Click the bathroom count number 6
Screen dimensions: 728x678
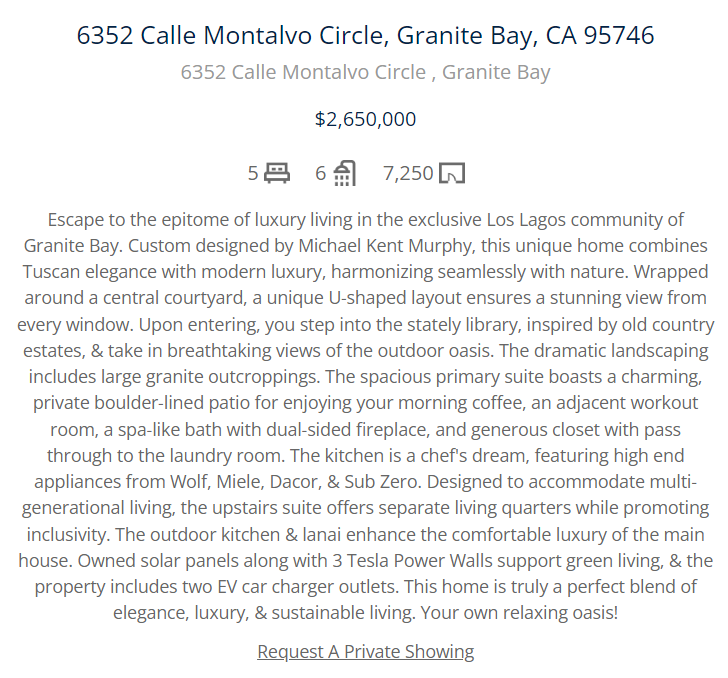coord(320,173)
